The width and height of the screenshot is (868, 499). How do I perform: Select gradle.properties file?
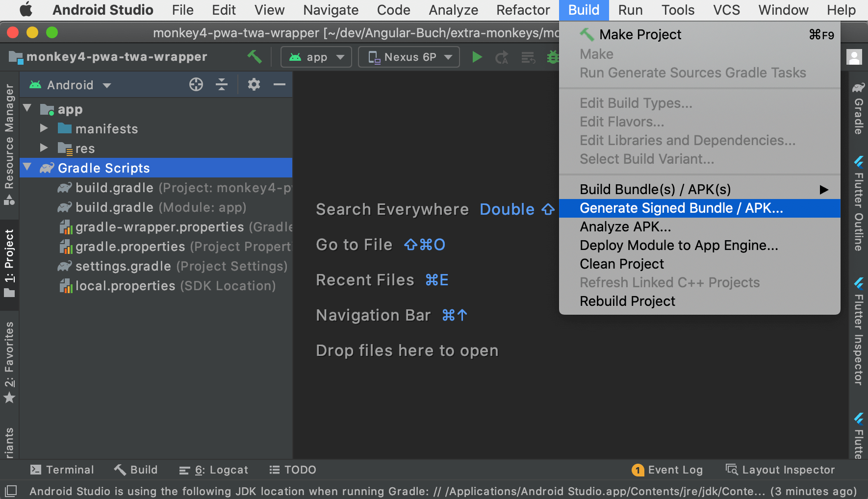156,247
